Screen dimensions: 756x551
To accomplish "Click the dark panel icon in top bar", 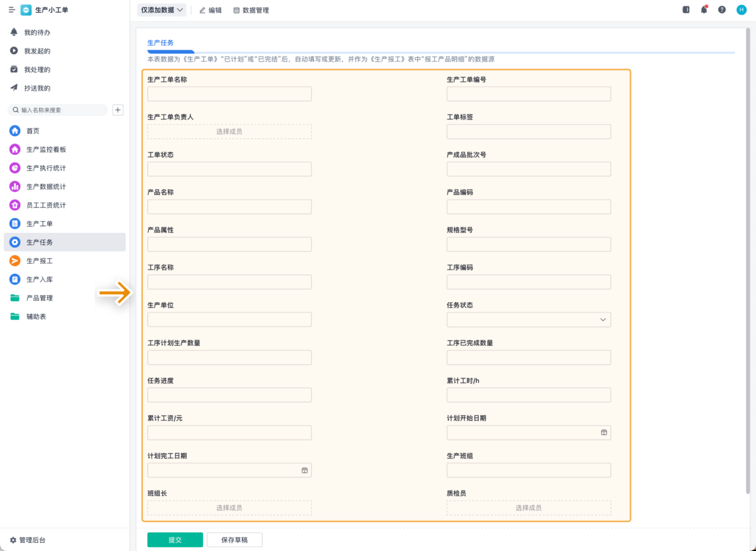I will (686, 9).
